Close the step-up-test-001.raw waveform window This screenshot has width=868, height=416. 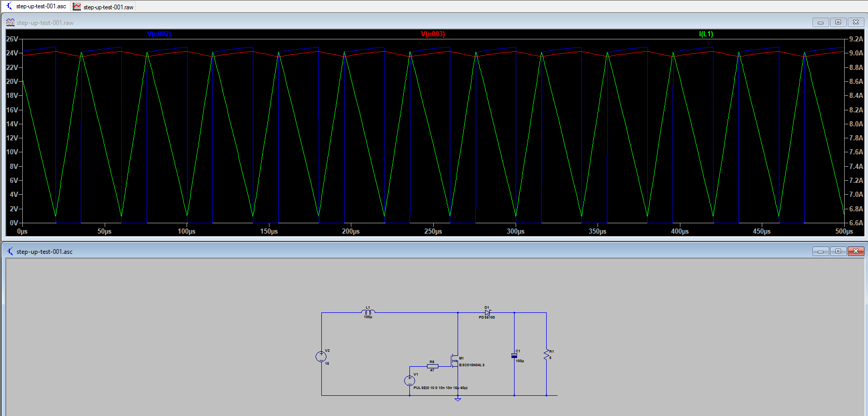point(856,22)
